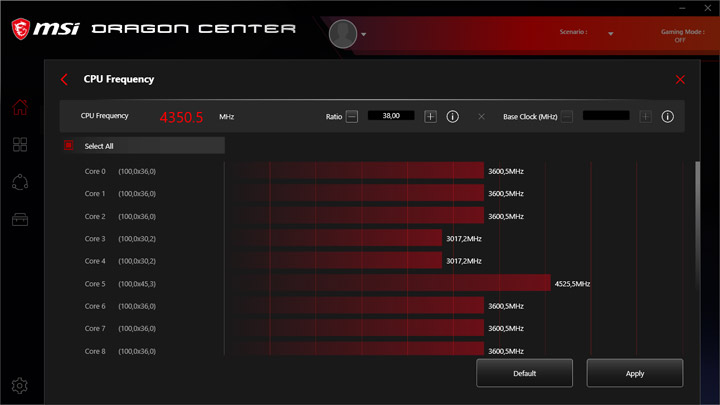Open settings gear in the sidebar
The image size is (720, 405).
[x=19, y=386]
